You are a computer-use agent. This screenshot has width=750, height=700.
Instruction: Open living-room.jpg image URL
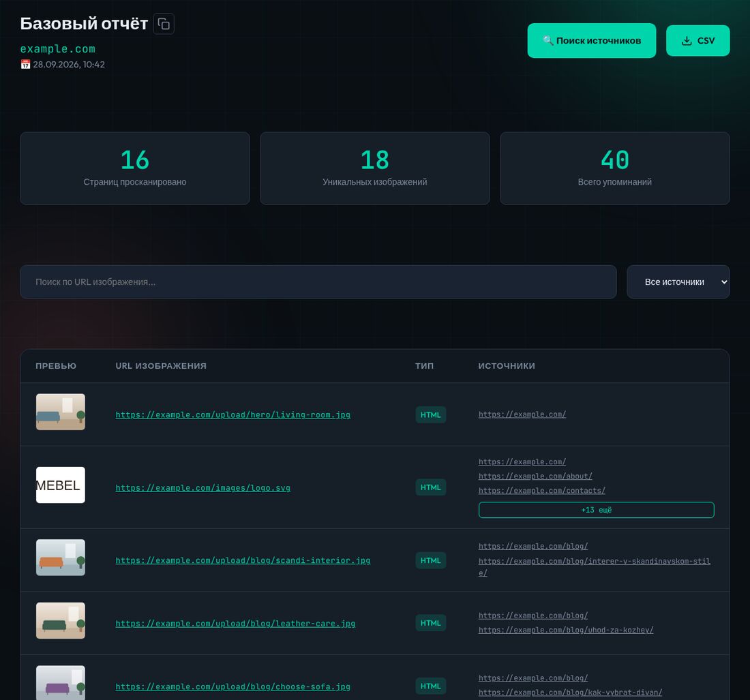[233, 414]
